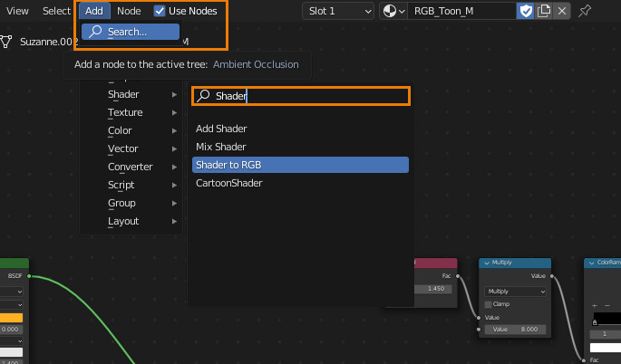Pin the node tree with pin icon
The width and height of the screenshot is (621, 364).
click(585, 11)
